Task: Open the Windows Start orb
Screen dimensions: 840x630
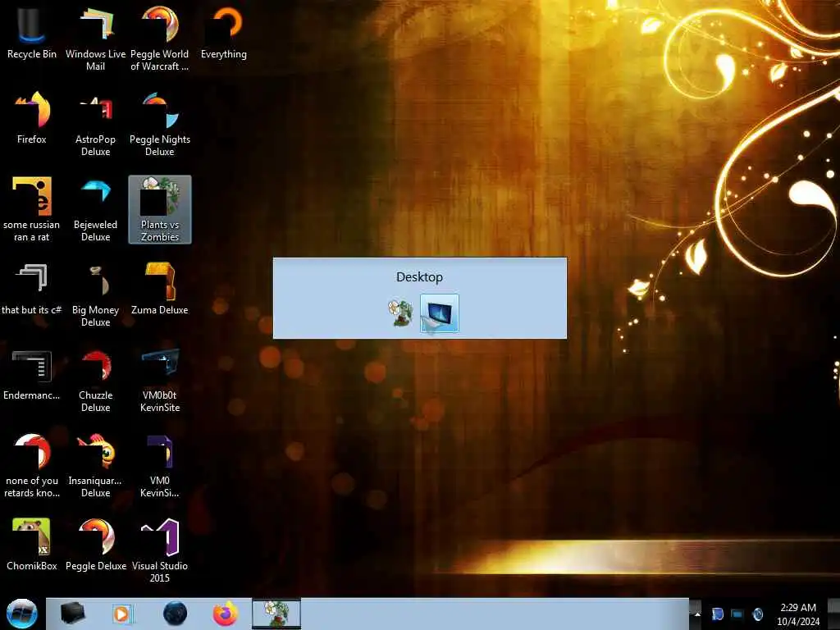Action: [x=22, y=614]
